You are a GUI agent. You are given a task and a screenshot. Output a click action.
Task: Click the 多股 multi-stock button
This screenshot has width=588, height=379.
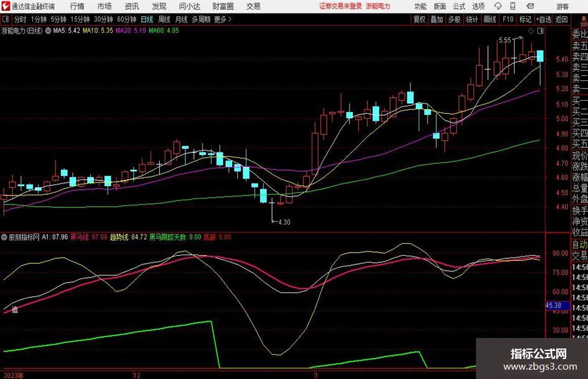click(x=454, y=19)
